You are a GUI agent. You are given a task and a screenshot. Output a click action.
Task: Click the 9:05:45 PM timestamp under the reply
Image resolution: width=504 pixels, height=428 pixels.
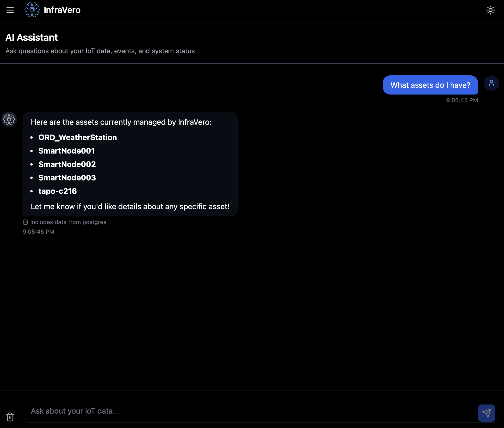(x=39, y=231)
